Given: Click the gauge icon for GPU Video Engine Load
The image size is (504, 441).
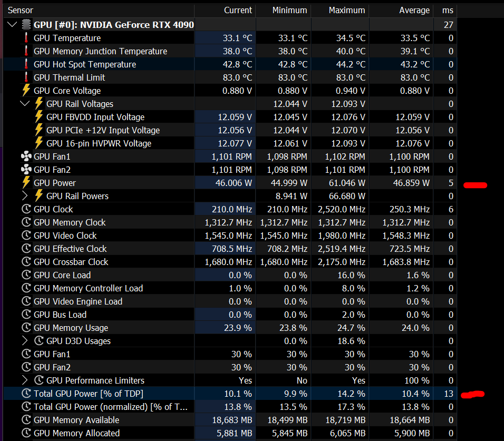Looking at the screenshot, I should [26, 301].
